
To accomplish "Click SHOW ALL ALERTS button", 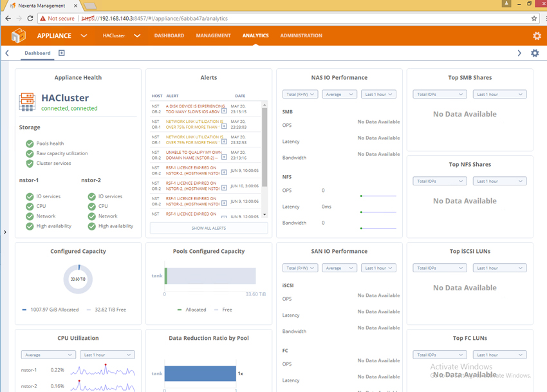I will click(x=209, y=228).
